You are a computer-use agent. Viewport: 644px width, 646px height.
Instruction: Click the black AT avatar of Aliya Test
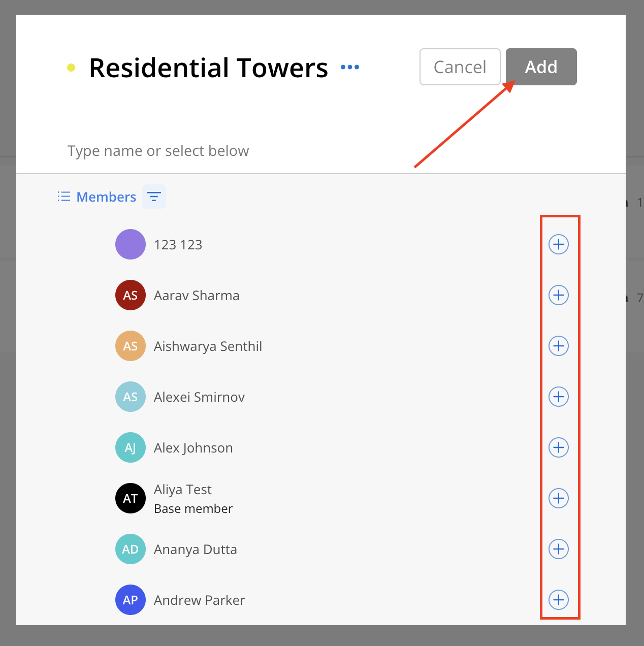tap(131, 498)
